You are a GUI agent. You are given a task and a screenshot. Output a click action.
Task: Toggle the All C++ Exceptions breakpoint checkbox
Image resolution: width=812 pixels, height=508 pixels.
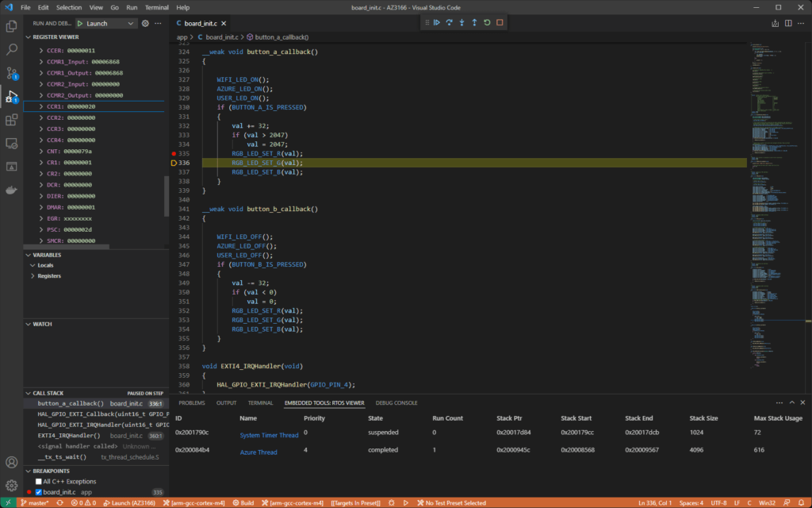[37, 481]
